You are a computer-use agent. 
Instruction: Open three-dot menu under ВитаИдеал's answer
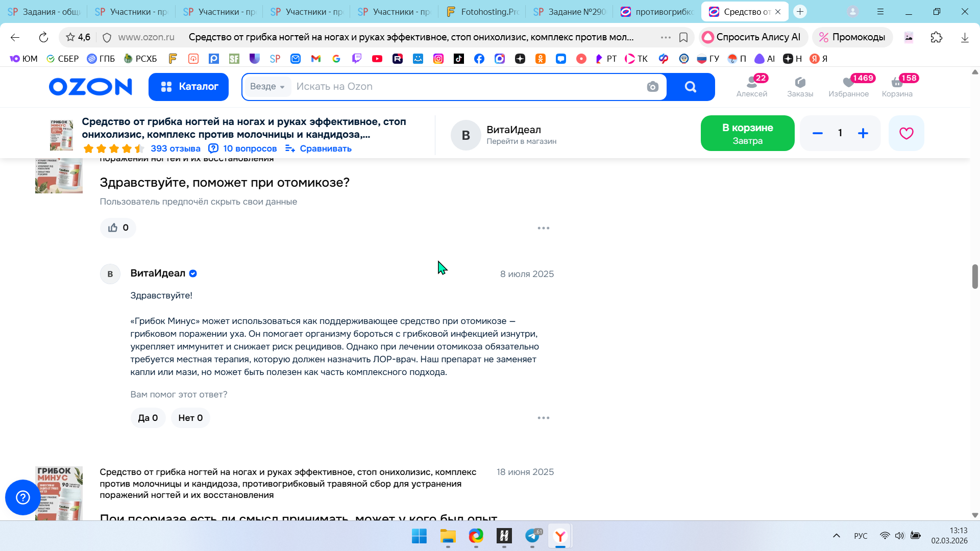click(x=543, y=418)
